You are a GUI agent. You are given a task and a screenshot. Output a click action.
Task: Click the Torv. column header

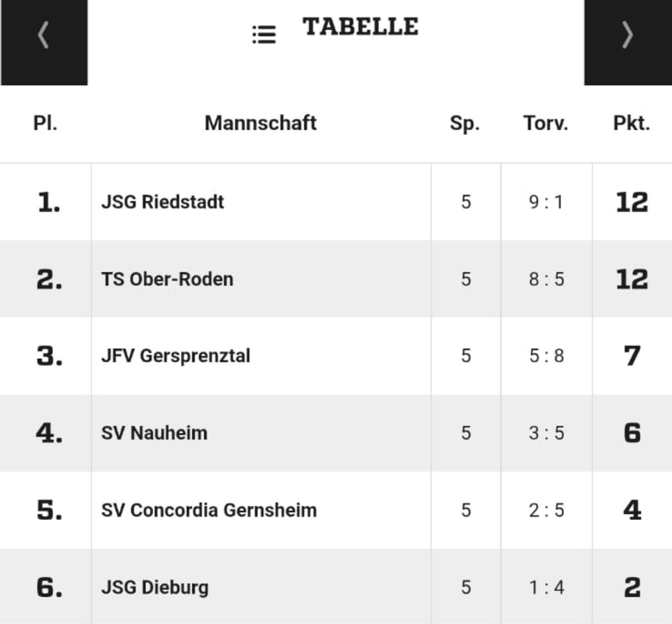[546, 123]
